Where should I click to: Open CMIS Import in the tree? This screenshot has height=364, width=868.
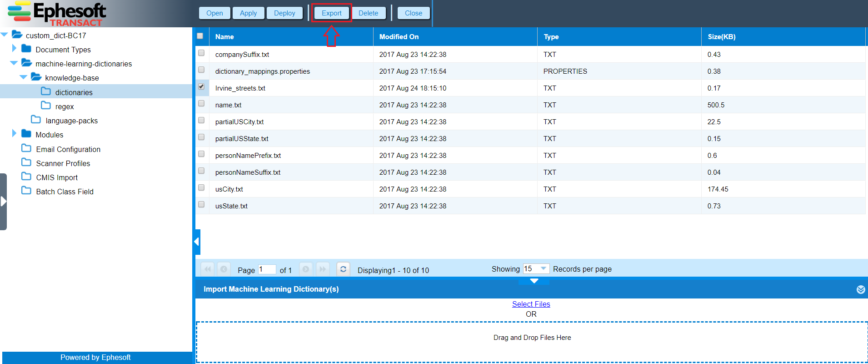[x=57, y=177]
